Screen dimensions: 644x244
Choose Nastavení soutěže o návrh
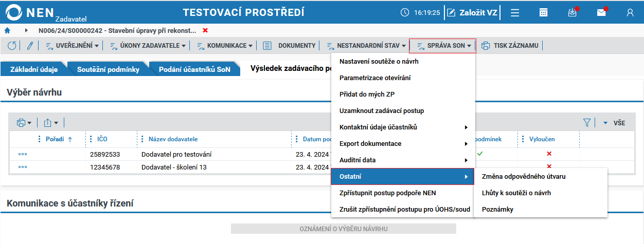tap(403, 61)
